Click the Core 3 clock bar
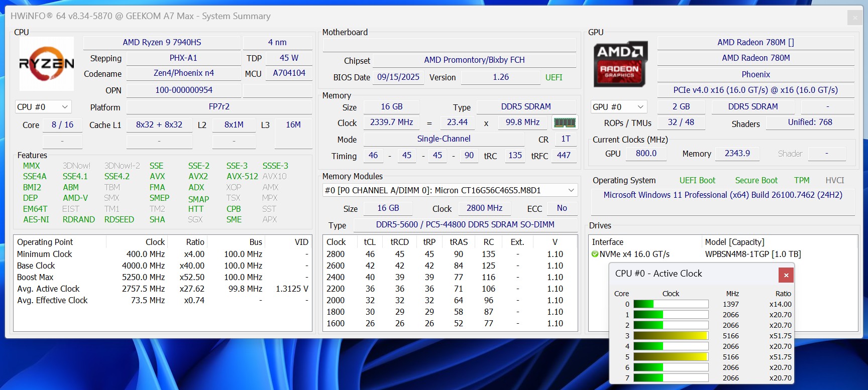The image size is (868, 390). point(671,336)
